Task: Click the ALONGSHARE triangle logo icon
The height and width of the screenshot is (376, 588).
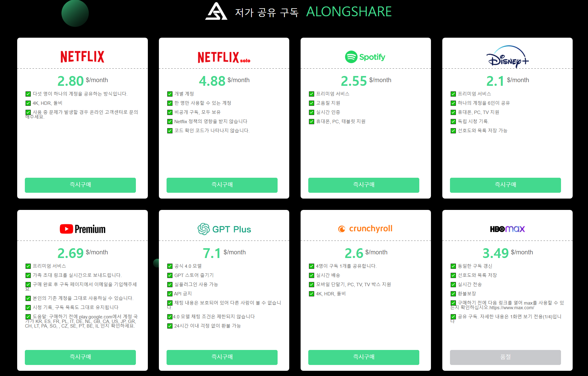Action: (216, 11)
